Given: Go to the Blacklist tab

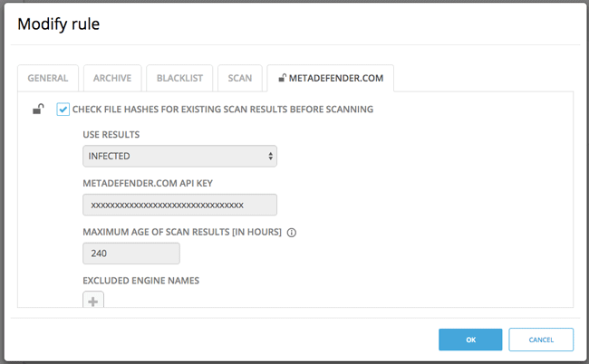Looking at the screenshot, I should click(x=177, y=79).
